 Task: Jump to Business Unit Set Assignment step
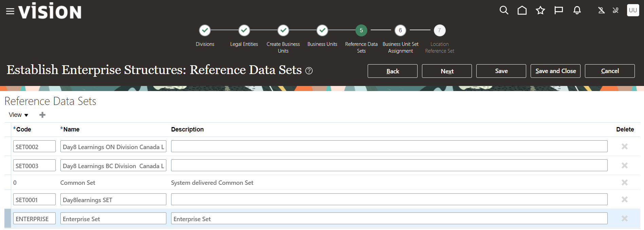coord(400,31)
